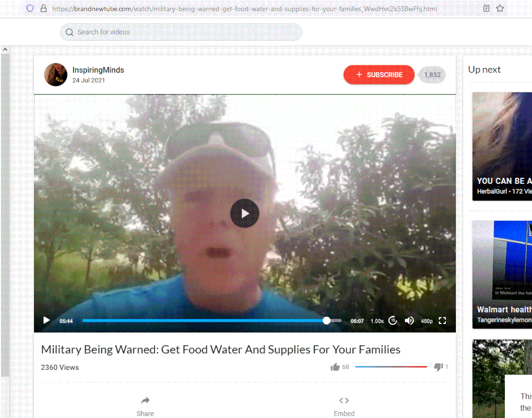This screenshot has width=532, height=418.
Task: Click the video progress bar slider handle
Action: [x=326, y=320]
